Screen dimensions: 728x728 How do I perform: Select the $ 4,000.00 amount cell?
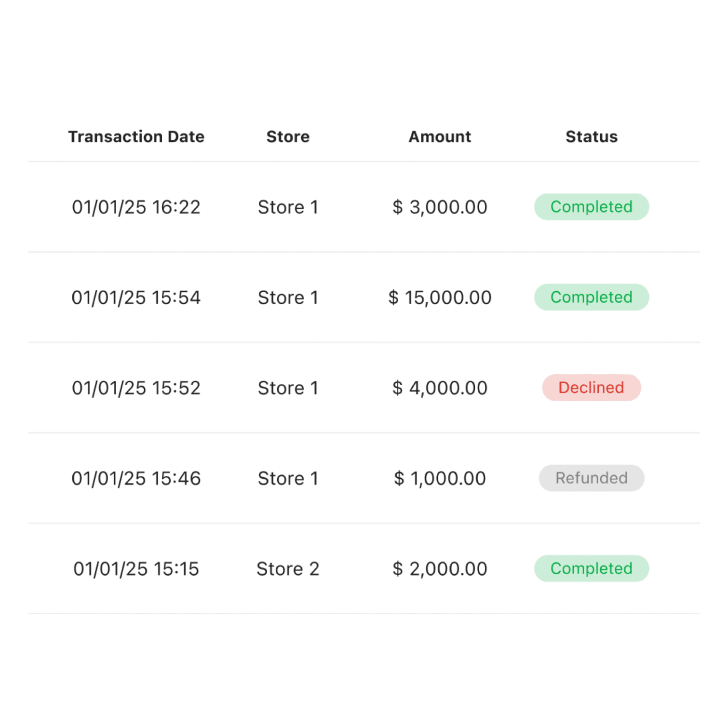[x=440, y=388]
